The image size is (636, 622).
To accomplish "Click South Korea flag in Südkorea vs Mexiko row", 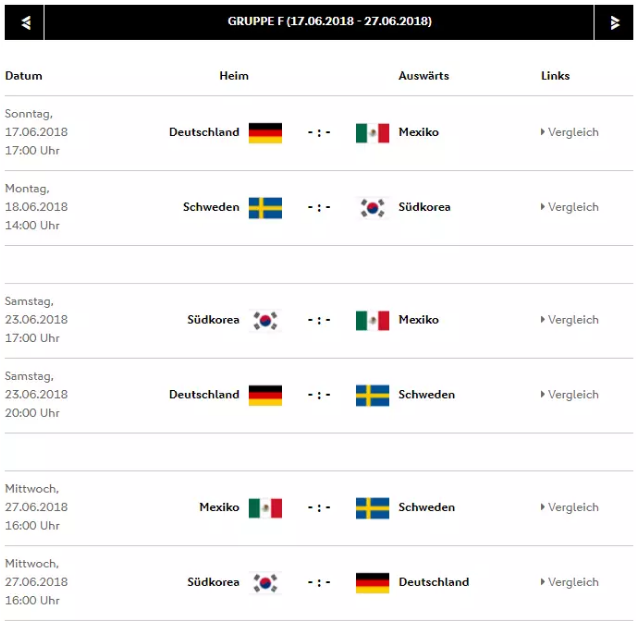I will click(265, 321).
